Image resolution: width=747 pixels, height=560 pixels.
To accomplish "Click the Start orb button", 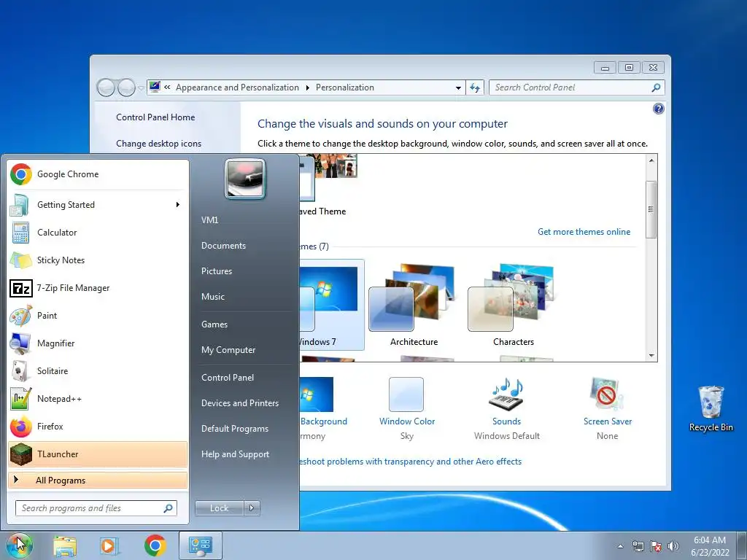I will (x=20, y=545).
